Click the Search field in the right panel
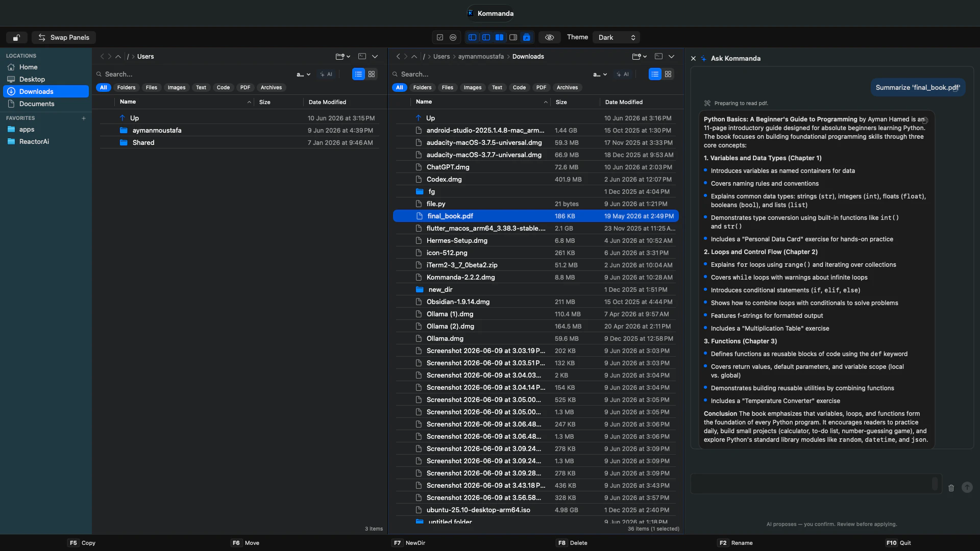980x551 pixels. [x=490, y=74]
